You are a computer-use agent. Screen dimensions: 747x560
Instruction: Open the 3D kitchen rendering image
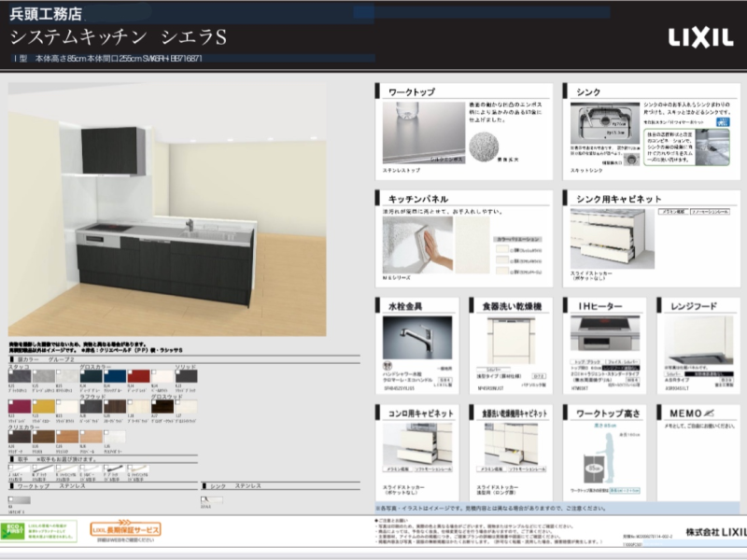click(167, 209)
